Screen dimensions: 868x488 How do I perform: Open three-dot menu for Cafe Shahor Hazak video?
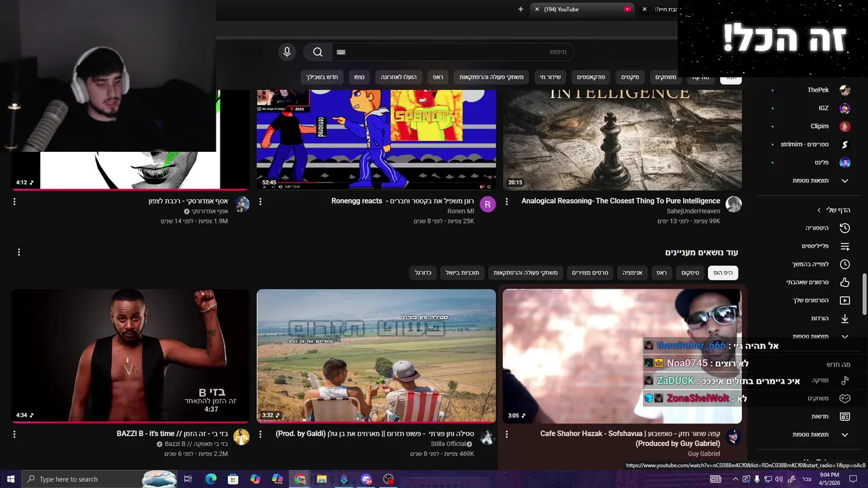click(507, 434)
